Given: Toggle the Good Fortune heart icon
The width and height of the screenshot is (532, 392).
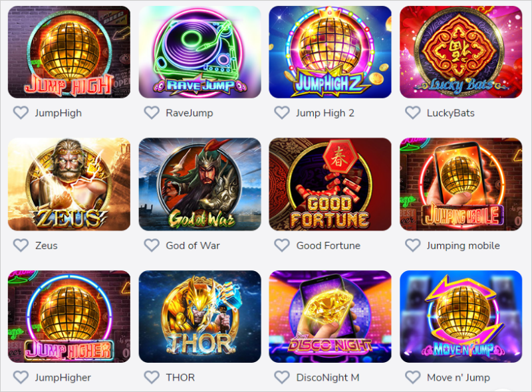Looking at the screenshot, I should pos(282,245).
